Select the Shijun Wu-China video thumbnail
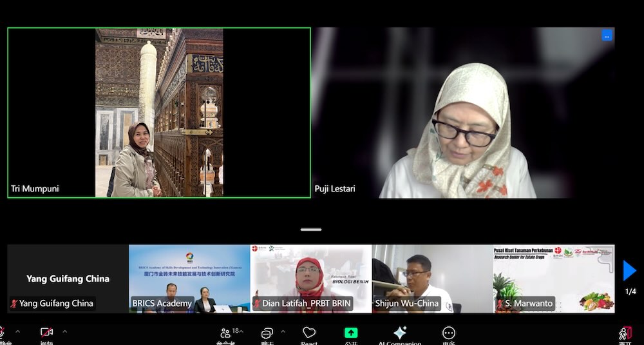 click(433, 279)
